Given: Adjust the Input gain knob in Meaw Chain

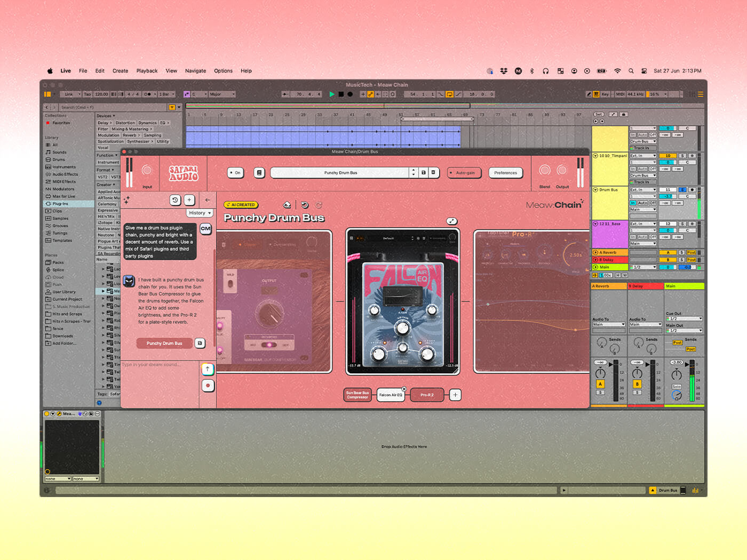Looking at the screenshot, I should 147,170.
